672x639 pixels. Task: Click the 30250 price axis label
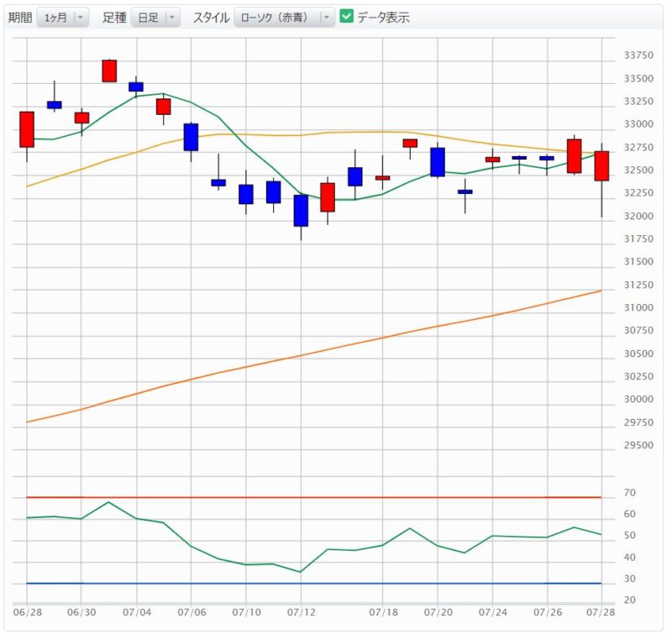(x=638, y=376)
